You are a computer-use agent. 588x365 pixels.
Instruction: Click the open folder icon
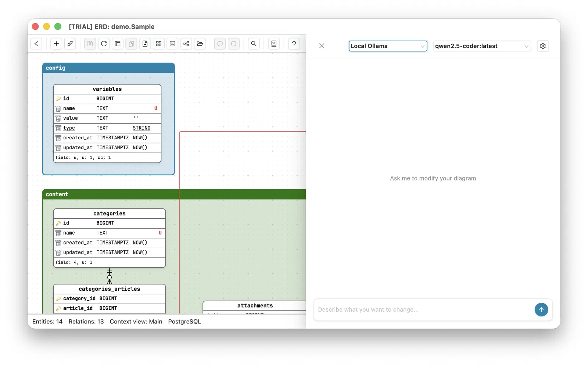(x=200, y=44)
